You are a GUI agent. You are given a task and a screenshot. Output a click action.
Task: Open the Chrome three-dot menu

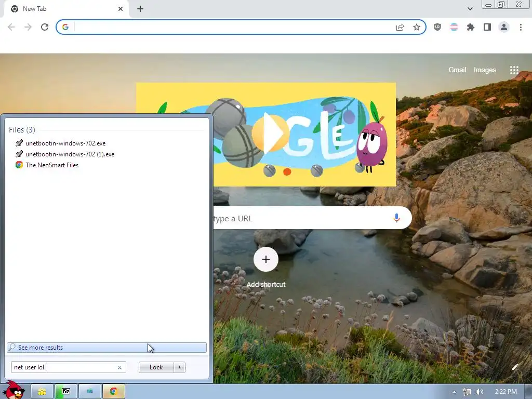click(x=521, y=27)
